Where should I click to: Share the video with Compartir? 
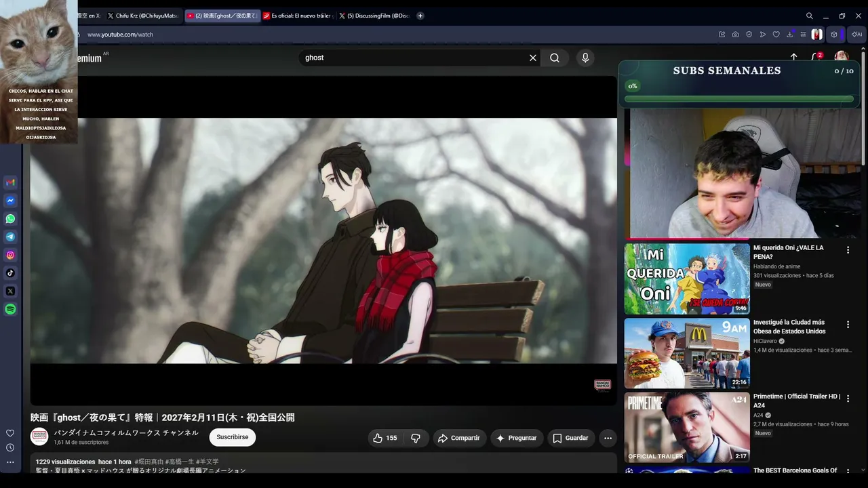458,438
